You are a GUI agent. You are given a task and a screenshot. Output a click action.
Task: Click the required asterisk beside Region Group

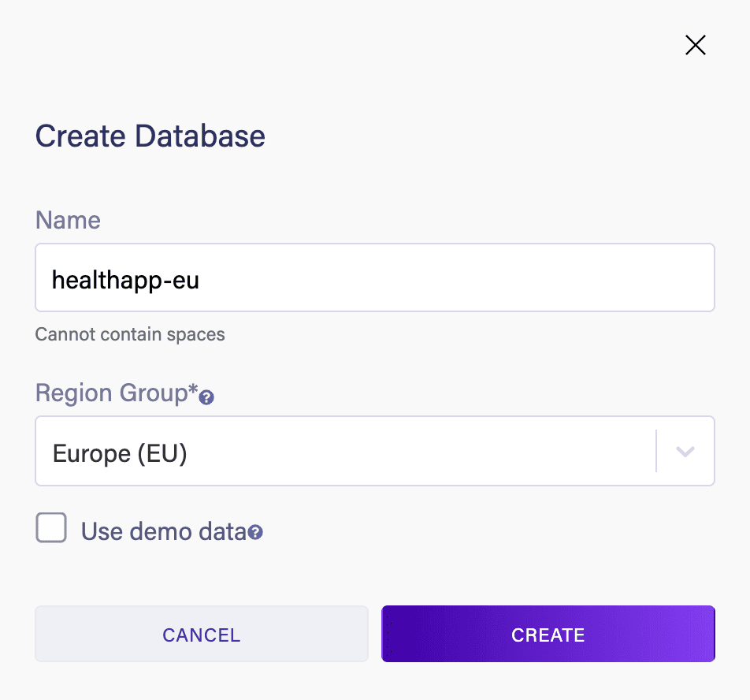pos(193,392)
